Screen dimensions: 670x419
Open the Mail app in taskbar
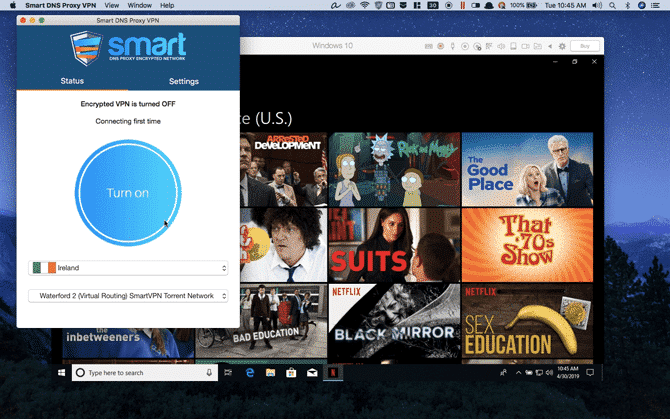coord(312,372)
